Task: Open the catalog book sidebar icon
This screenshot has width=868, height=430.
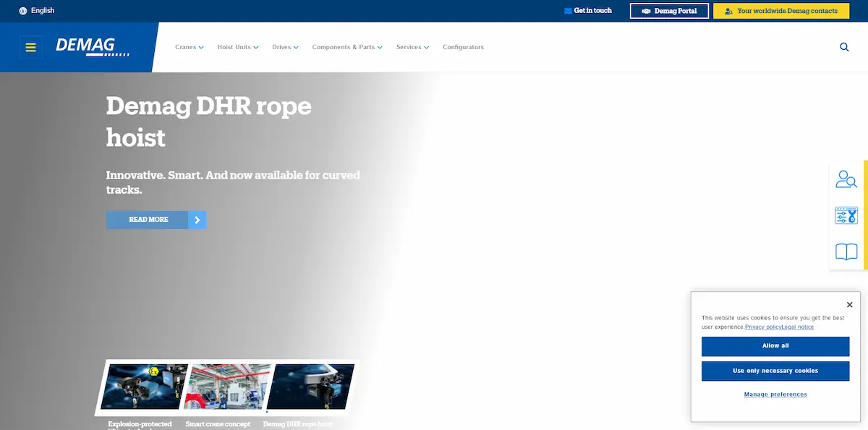Action: [846, 251]
